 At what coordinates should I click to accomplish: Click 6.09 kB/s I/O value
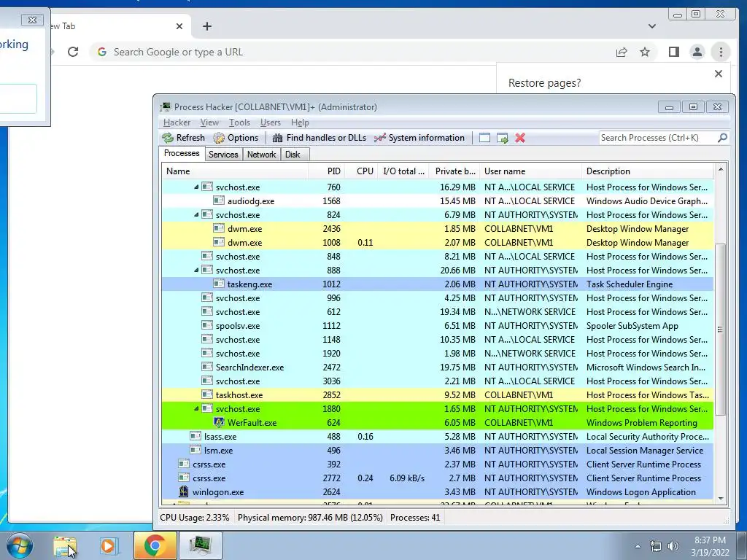tap(407, 478)
